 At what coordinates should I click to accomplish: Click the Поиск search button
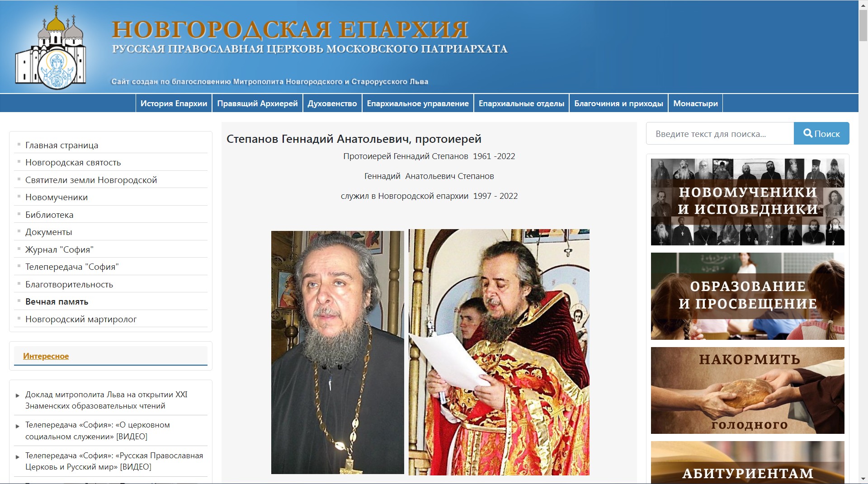coord(821,133)
